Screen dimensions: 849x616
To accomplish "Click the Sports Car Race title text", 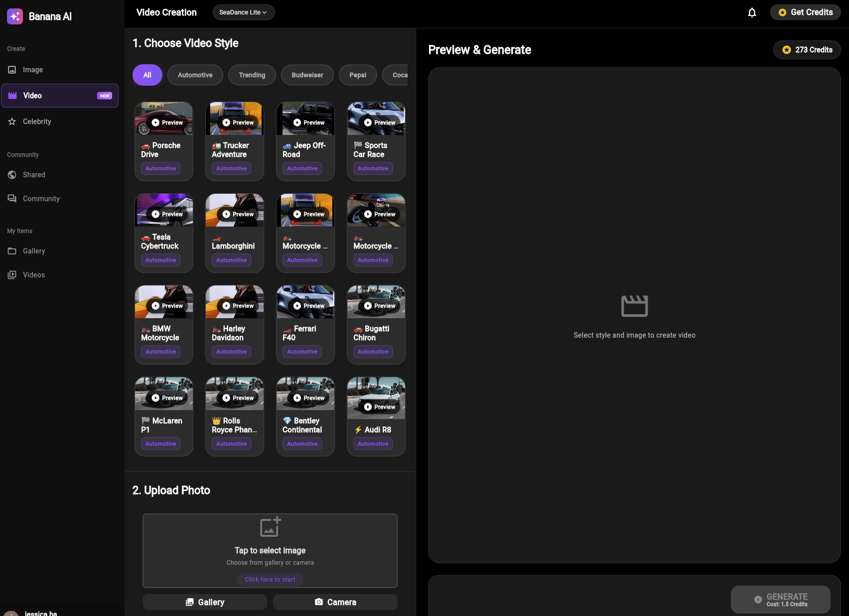I will [371, 150].
